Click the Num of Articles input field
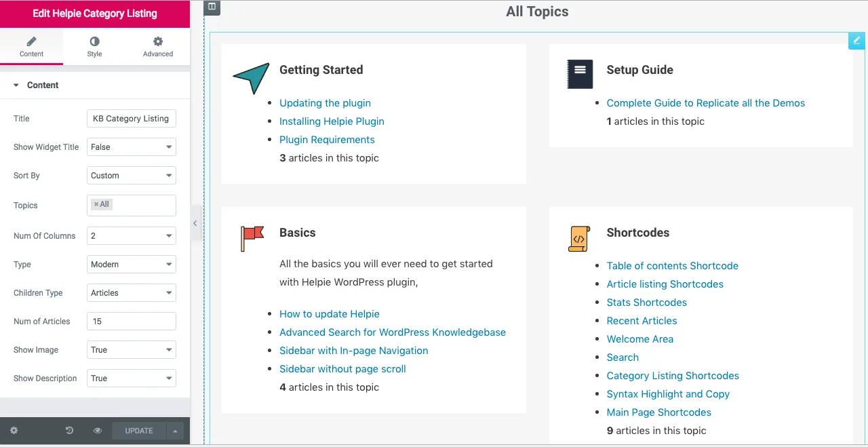The width and height of the screenshot is (868, 447). (132, 322)
